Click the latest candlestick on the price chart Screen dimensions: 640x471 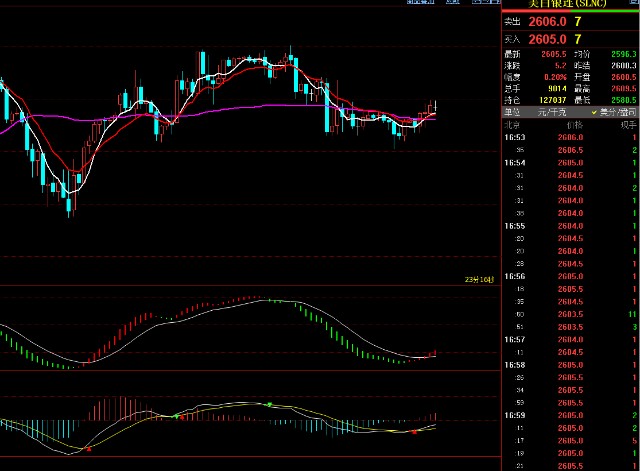[x=434, y=108]
